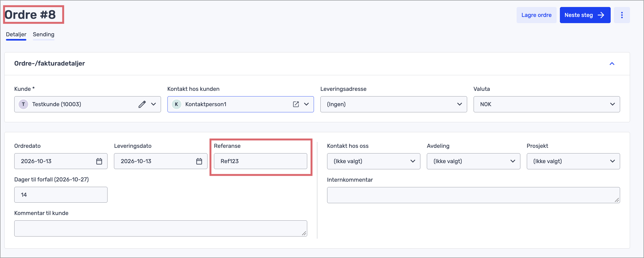The width and height of the screenshot is (644, 258).
Task: Open the Valuta NOK dropdown
Action: [546, 104]
